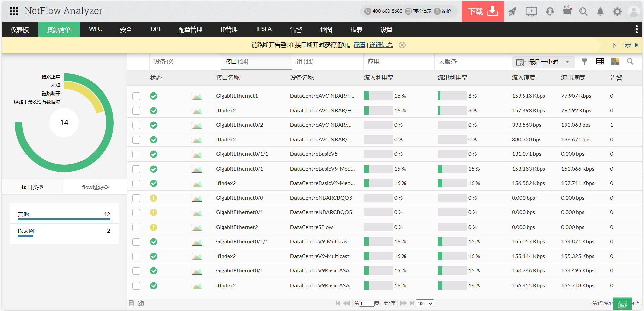644x311 pixels.
Task: Open the traffic graph icon for GigabitEthernet1
Action: (197, 96)
